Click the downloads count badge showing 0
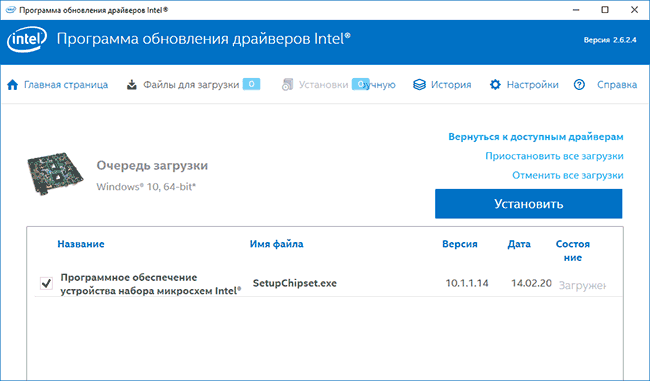 click(x=251, y=84)
